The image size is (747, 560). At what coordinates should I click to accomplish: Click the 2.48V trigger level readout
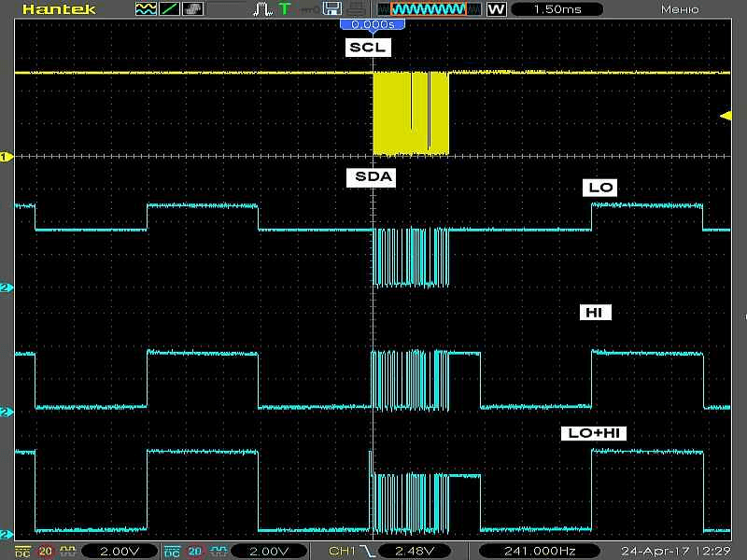point(415,552)
